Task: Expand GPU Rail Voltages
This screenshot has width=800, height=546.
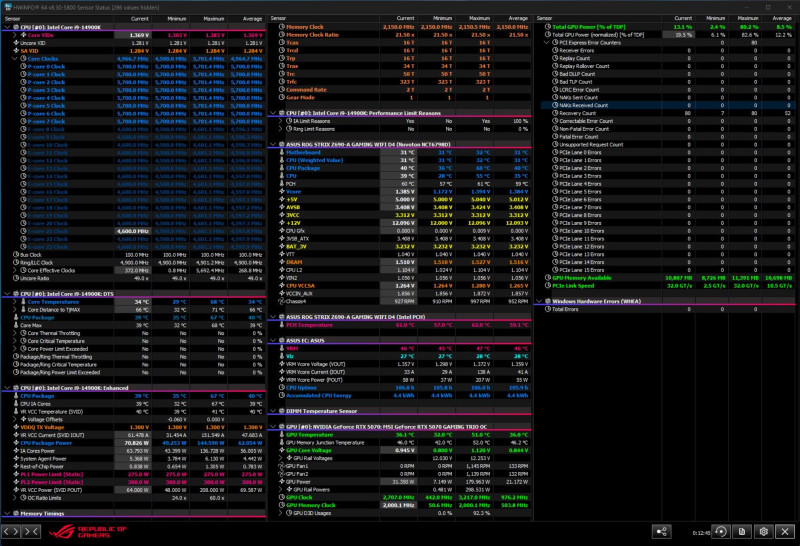Action: pyautogui.click(x=281, y=458)
